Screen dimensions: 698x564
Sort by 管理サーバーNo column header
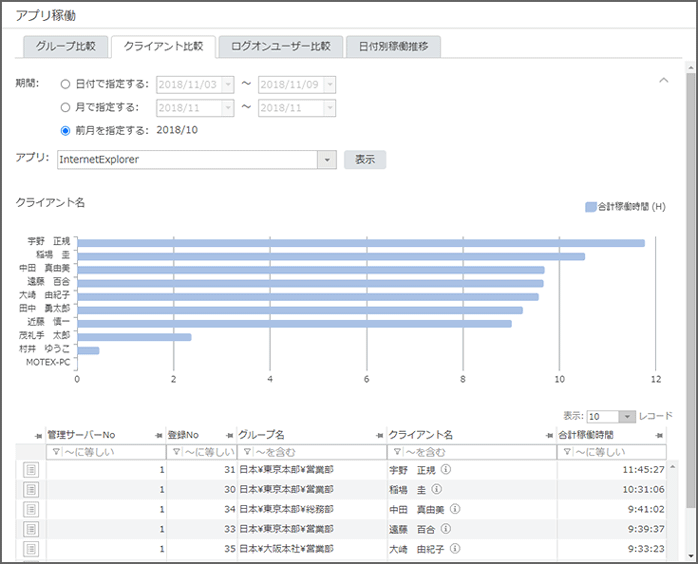coord(81,435)
